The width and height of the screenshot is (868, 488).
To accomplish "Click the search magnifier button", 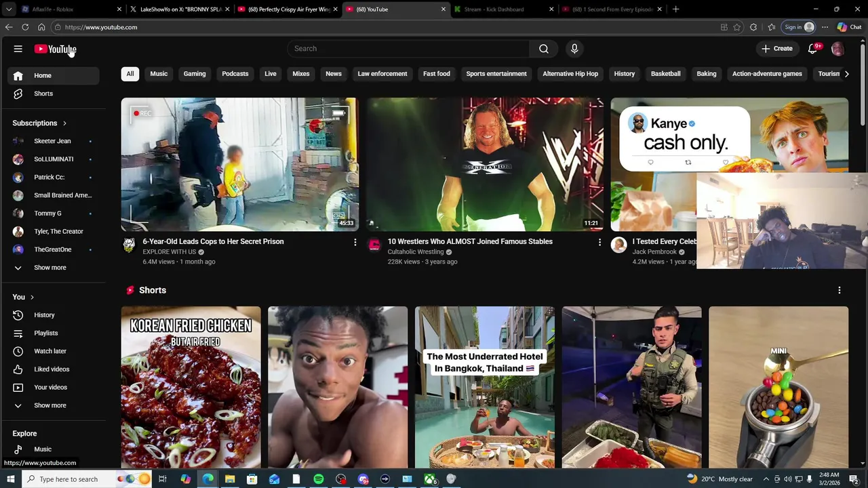I will pyautogui.click(x=544, y=49).
